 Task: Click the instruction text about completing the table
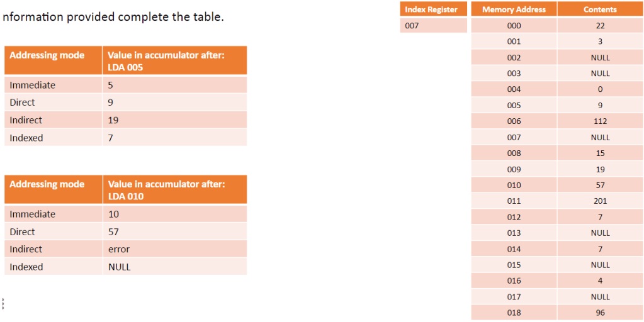click(x=113, y=17)
